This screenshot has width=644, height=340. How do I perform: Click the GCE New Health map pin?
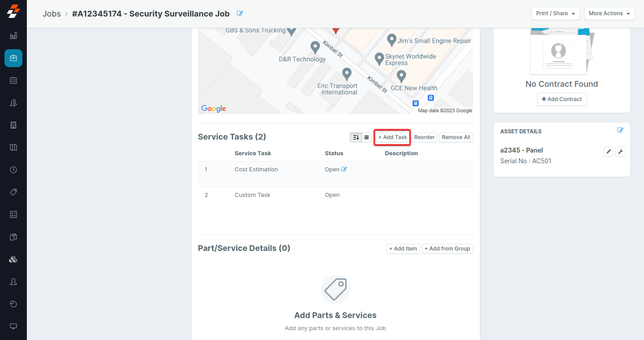[401, 75]
